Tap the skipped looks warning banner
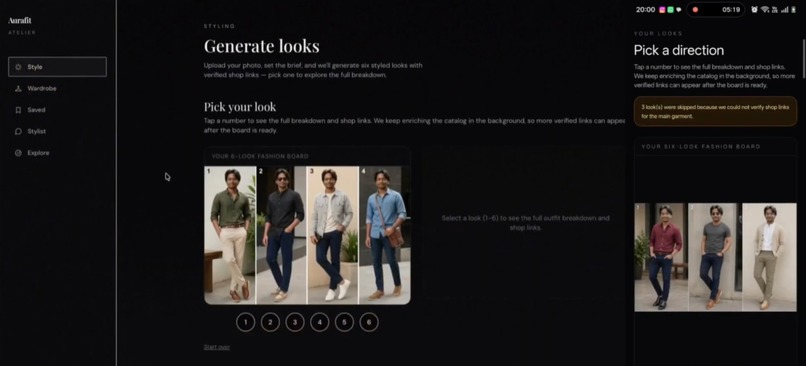 tap(715, 112)
